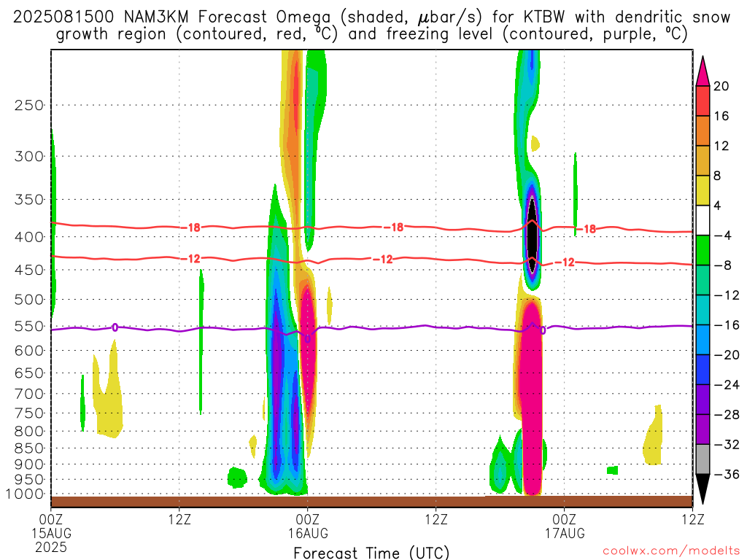
Task: Click the purple 0 freezing-level label above 16AUG
Action: click(307, 338)
